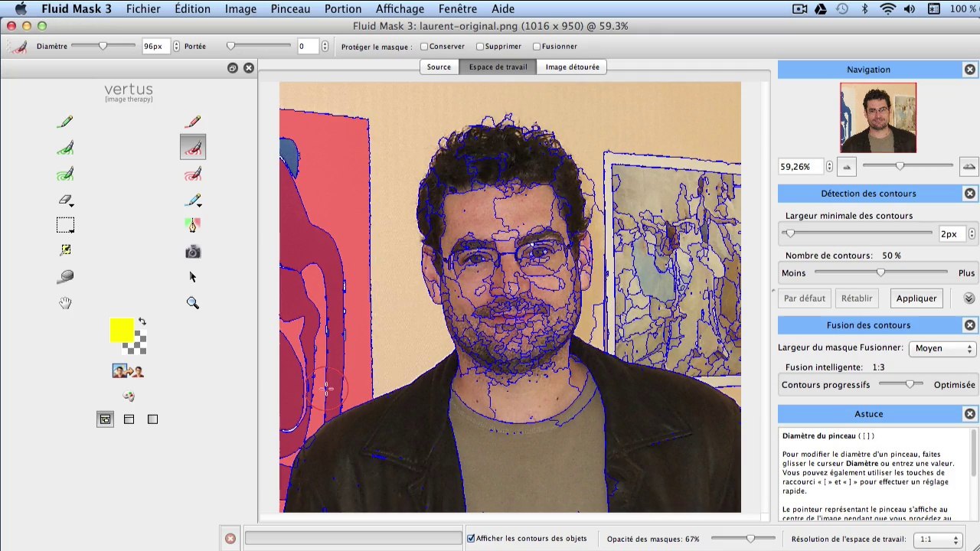Enable the Fusionner mask protection checkbox
This screenshot has height=551, width=980.
[537, 47]
